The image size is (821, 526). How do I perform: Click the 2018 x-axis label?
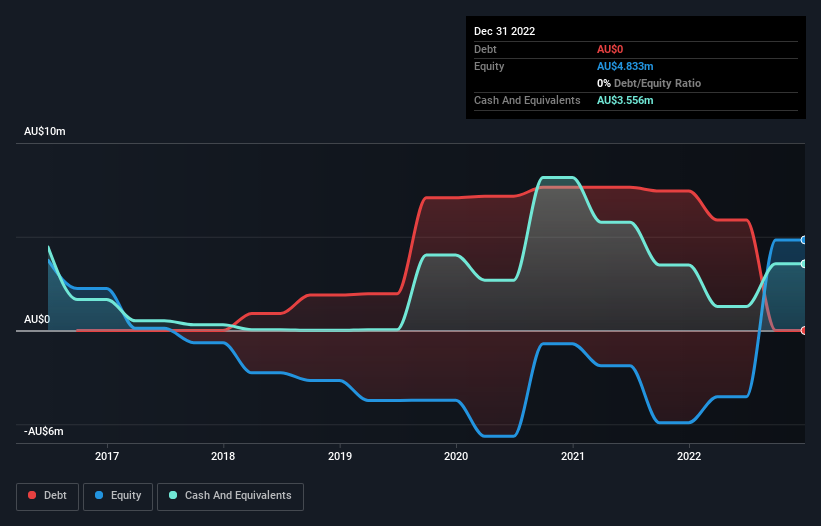[x=223, y=456]
